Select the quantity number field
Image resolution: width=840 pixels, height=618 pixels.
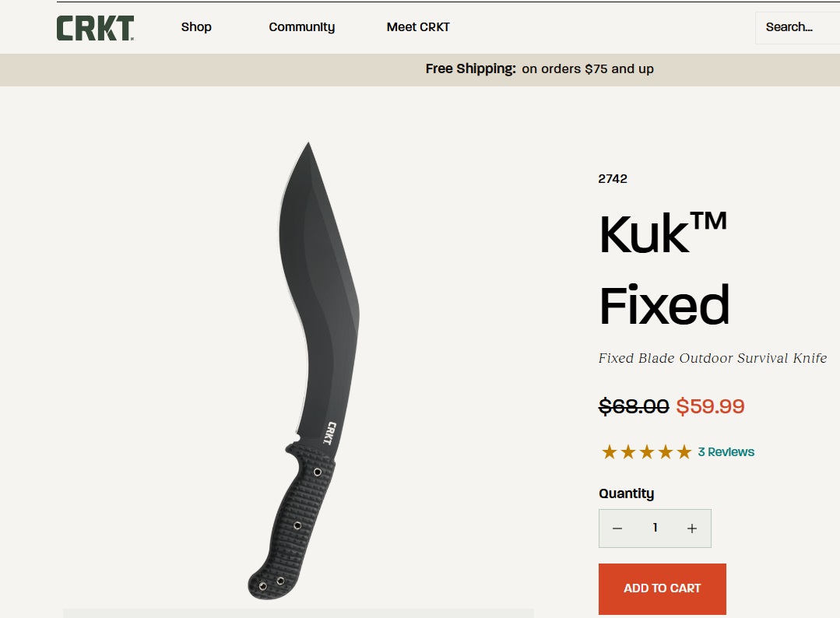[655, 528]
